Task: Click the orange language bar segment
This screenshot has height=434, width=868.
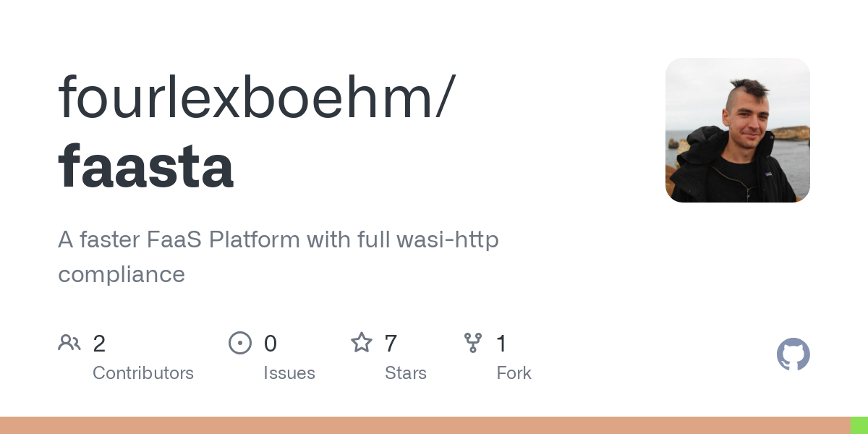Action: 425,425
